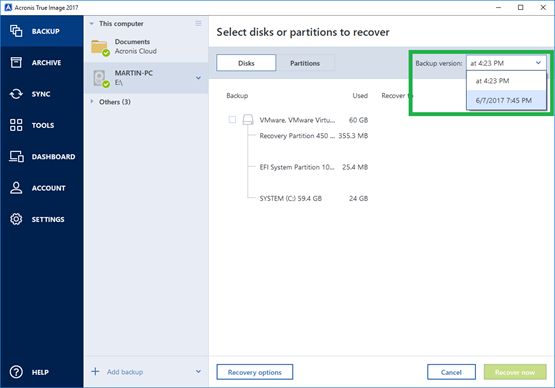Screen dimensions: 555x388
Task: Click the Acronis logo in title bar
Action: click(x=8, y=7)
